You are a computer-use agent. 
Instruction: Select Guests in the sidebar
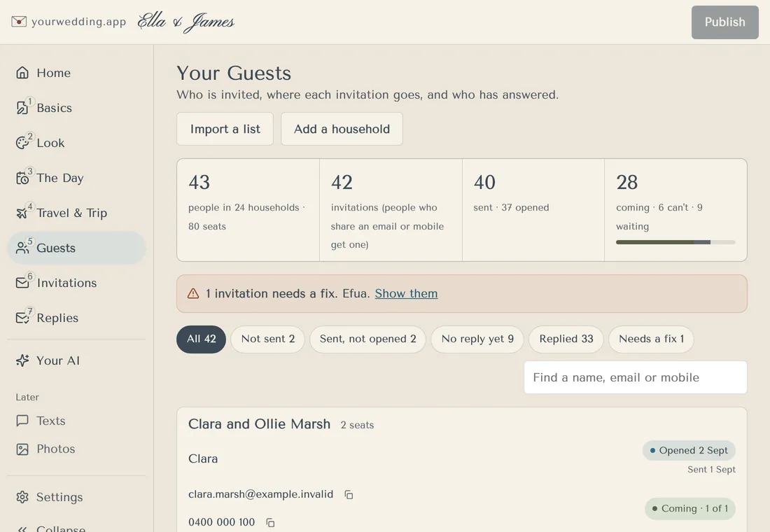[x=76, y=248]
